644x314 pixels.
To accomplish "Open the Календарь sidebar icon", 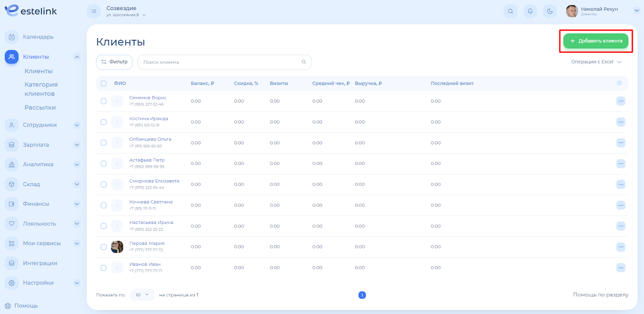I will [12, 37].
